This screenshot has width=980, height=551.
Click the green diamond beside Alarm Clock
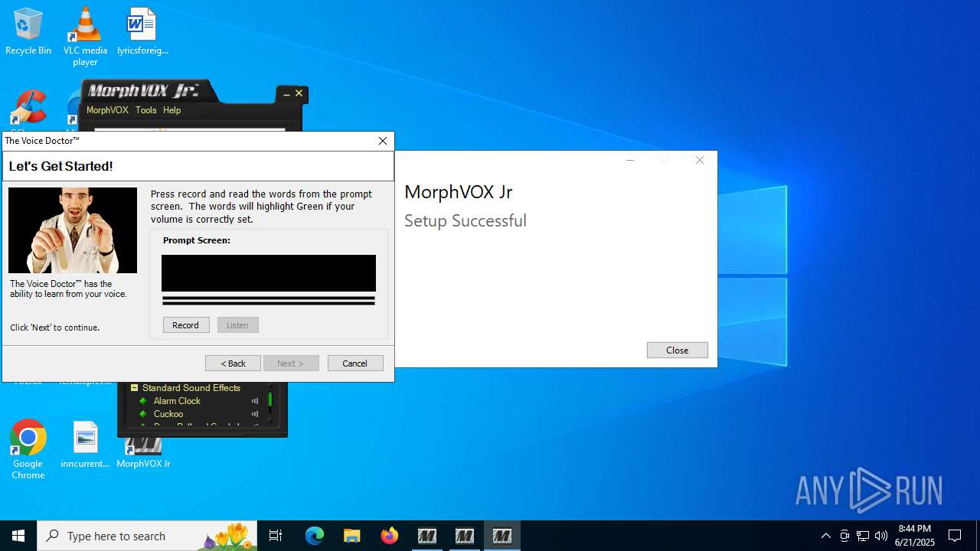(142, 401)
